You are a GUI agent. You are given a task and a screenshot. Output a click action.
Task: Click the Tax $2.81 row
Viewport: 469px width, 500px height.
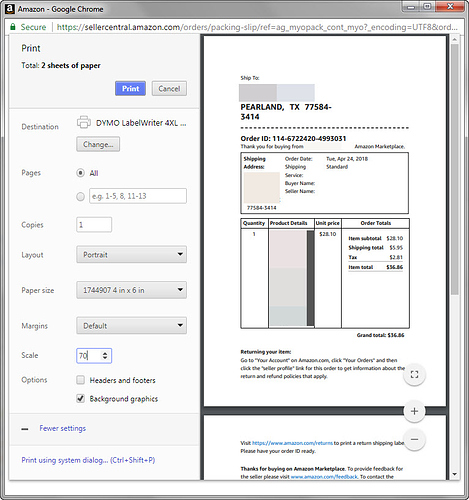(x=376, y=257)
